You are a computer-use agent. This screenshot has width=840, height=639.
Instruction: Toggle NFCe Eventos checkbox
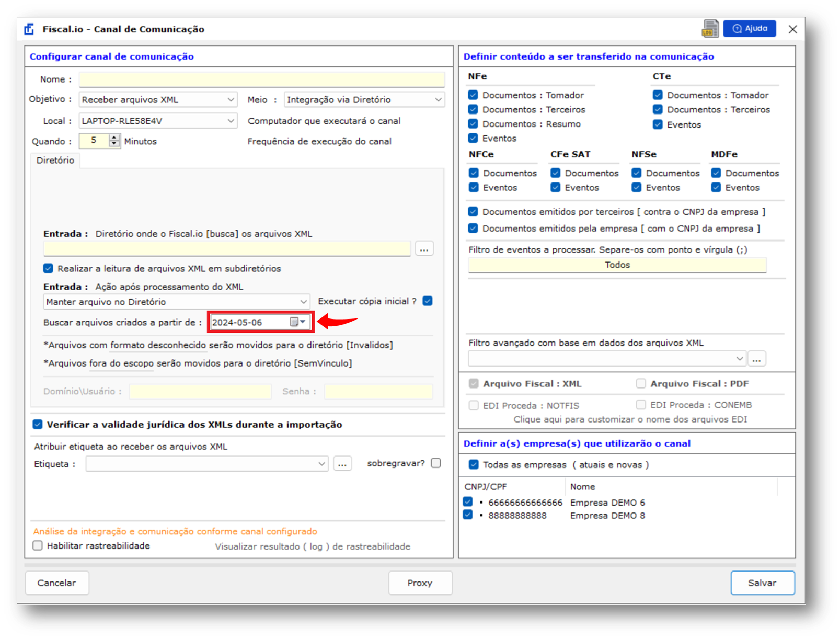pyautogui.click(x=474, y=187)
